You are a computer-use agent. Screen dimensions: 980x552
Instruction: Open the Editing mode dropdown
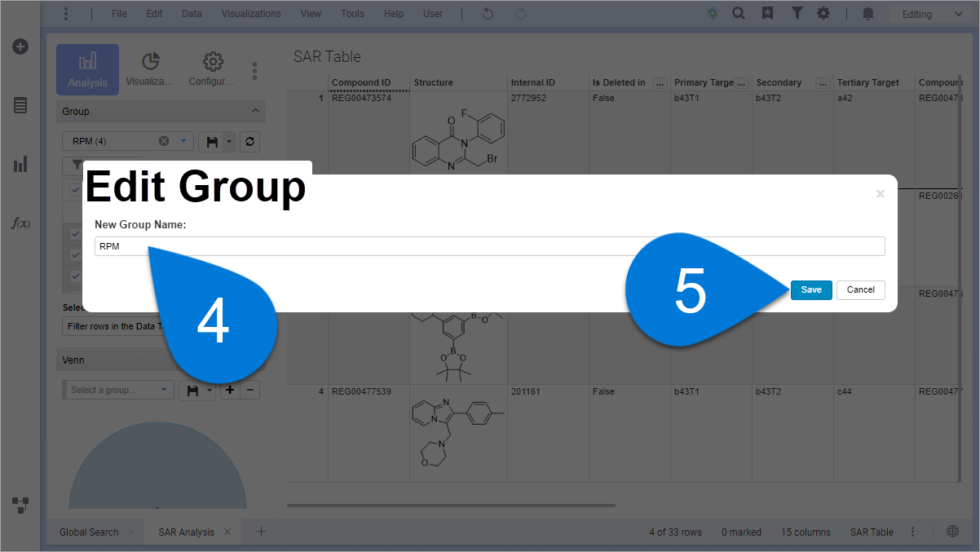pos(932,14)
